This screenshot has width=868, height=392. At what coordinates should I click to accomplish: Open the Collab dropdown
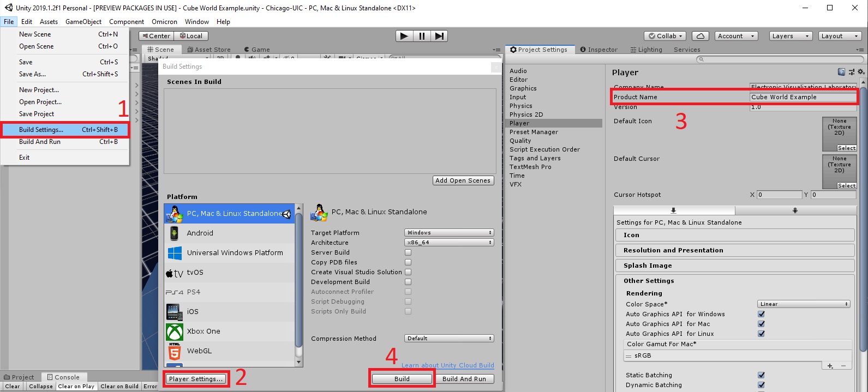[x=666, y=36]
